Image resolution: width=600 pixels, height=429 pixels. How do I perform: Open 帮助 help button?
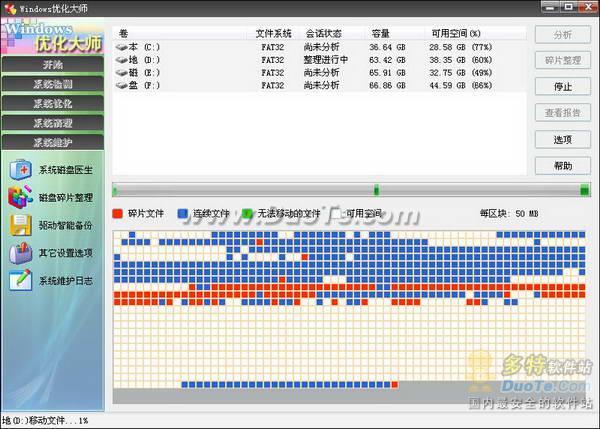[562, 166]
